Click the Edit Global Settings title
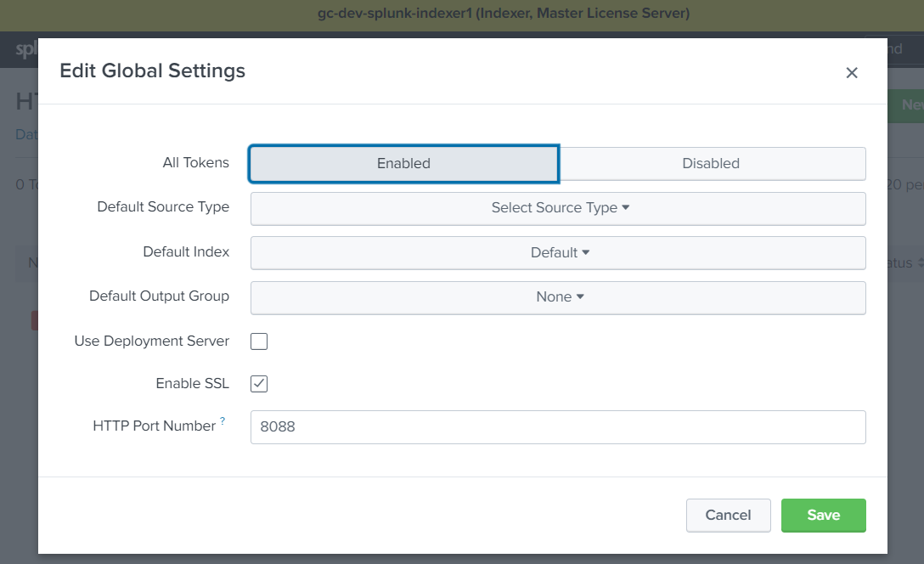Image resolution: width=924 pixels, height=564 pixels. point(152,71)
